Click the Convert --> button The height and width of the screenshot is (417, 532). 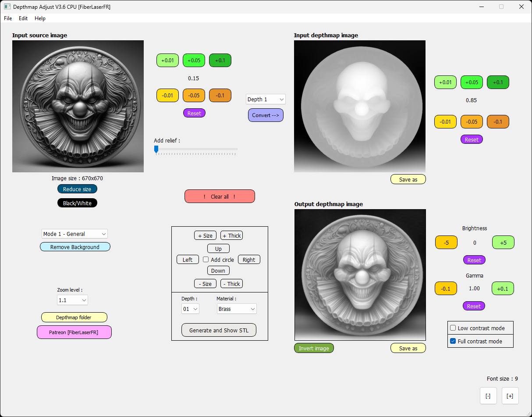coord(266,115)
